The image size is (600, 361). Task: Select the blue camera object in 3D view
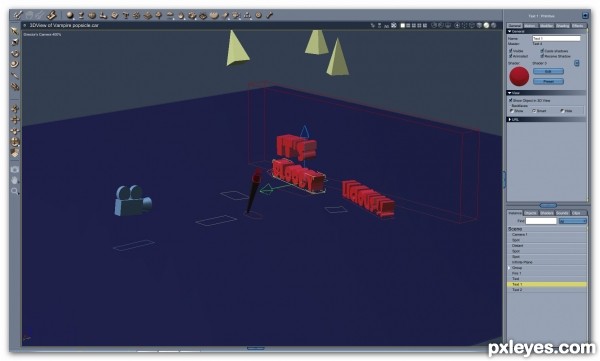pos(132,201)
